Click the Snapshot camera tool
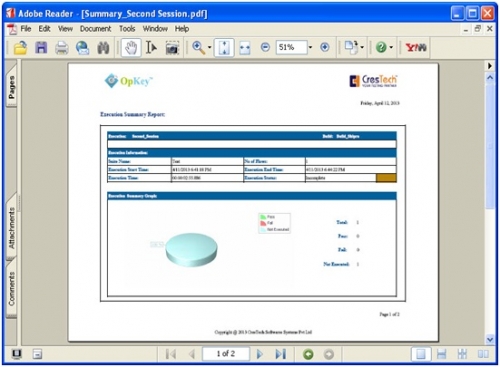The height and width of the screenshot is (367, 500). click(172, 48)
